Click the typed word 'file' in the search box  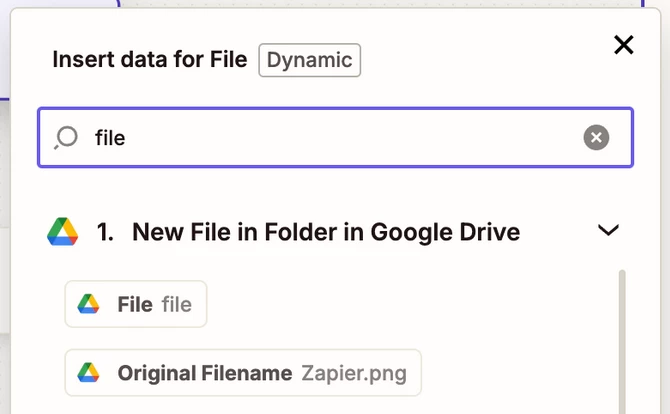[110, 138]
